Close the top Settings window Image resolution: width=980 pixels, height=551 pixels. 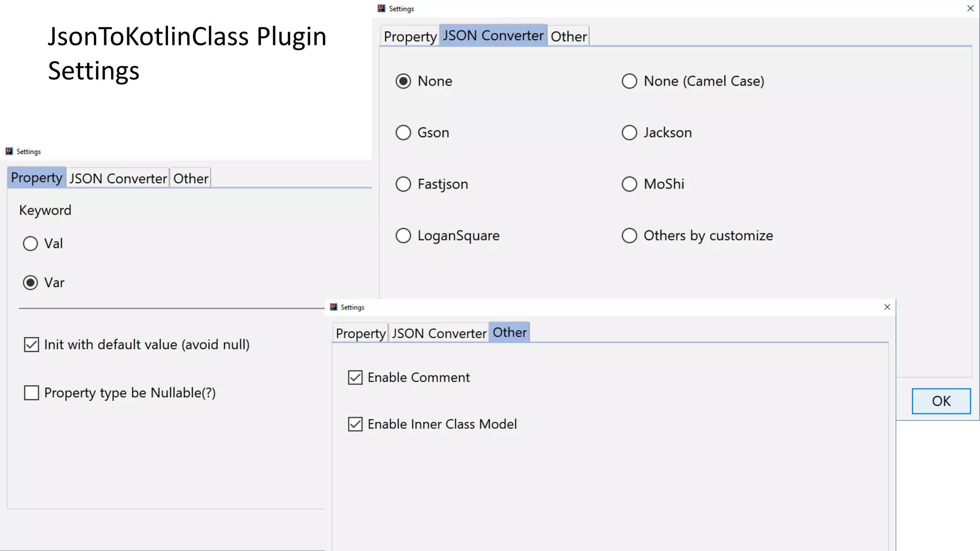(x=970, y=9)
